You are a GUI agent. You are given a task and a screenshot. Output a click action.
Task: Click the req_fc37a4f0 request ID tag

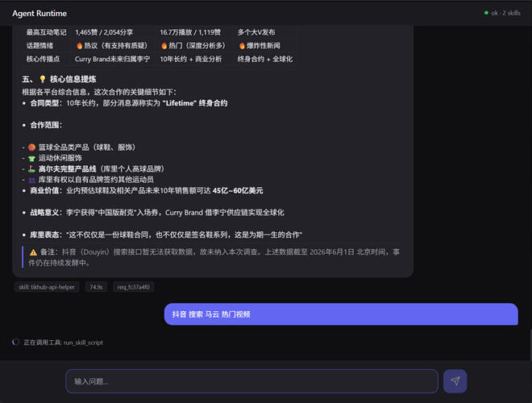(133, 287)
